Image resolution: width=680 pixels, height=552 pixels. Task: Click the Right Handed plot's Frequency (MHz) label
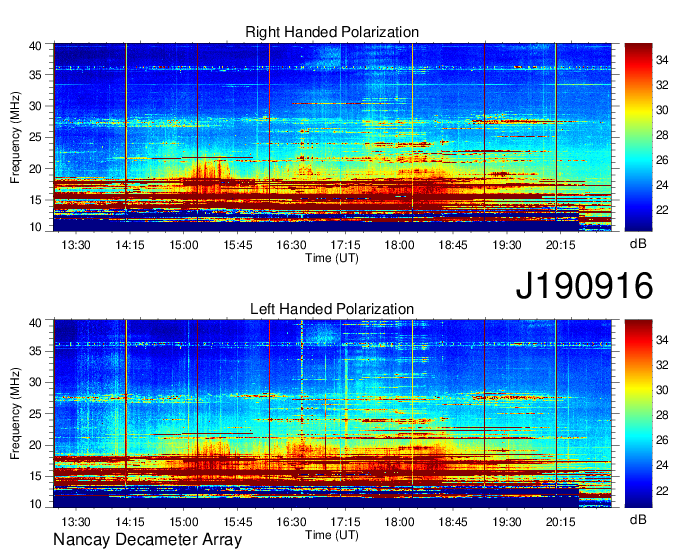point(15,137)
